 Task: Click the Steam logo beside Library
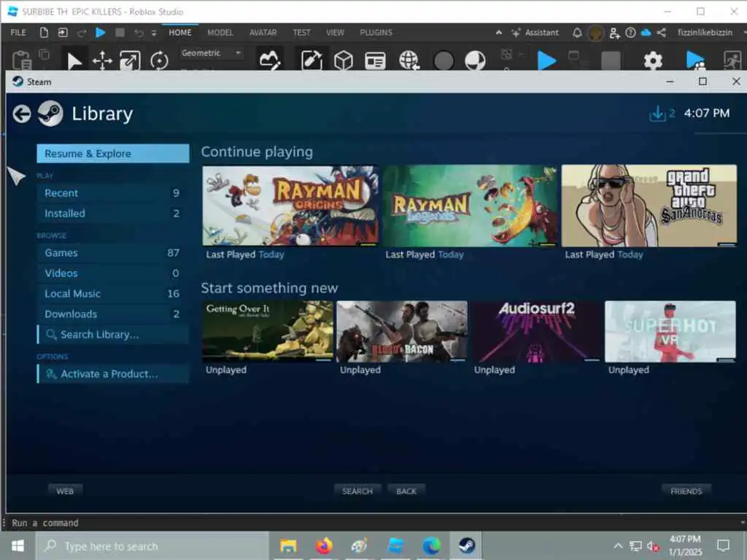coord(50,113)
